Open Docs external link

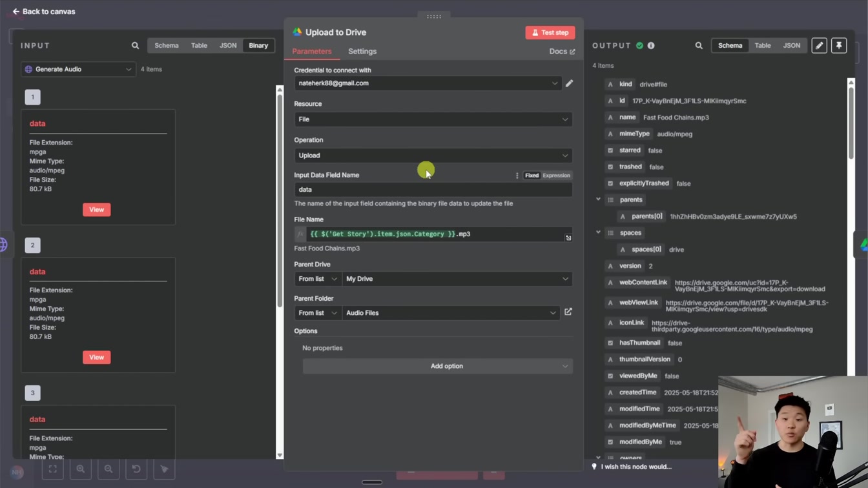(562, 52)
